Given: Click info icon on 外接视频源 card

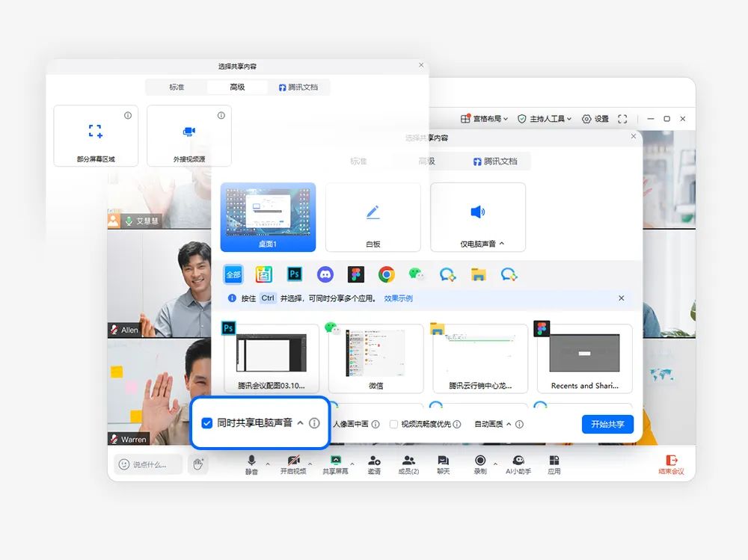Looking at the screenshot, I should [x=221, y=115].
